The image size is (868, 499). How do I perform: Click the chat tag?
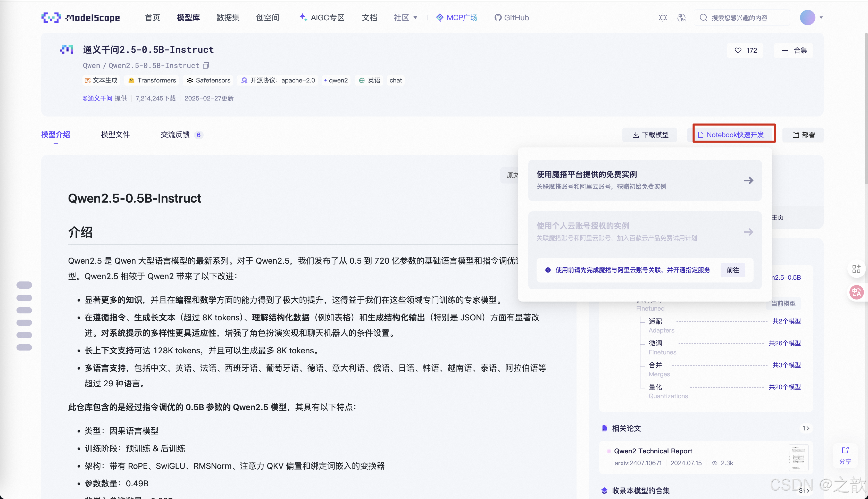[396, 80]
